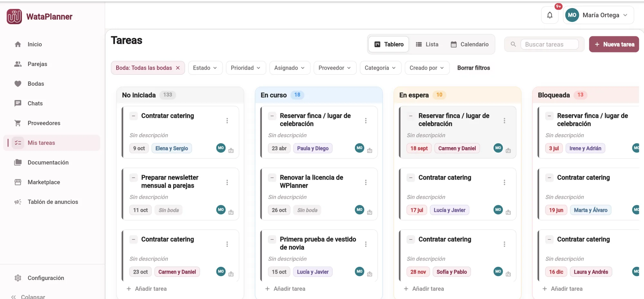Open options menu for Renovar la licencia card
Screen dimensions: 644x299
tap(366, 182)
